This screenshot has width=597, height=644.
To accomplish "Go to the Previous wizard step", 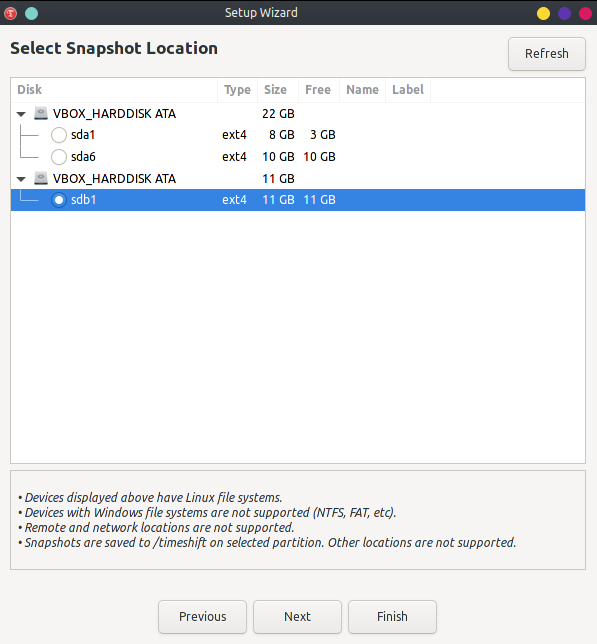I will click(x=202, y=616).
